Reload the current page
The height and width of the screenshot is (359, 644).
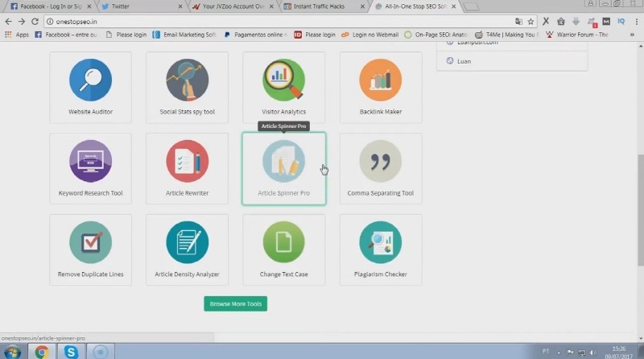[35, 22]
